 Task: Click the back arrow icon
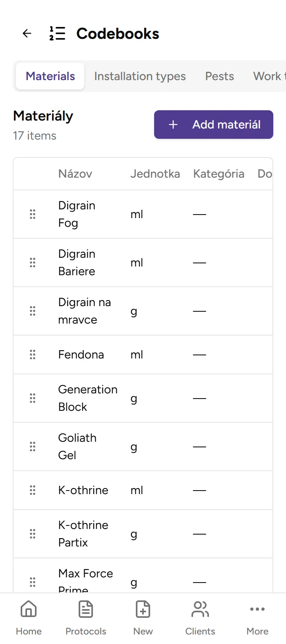[x=27, y=34]
